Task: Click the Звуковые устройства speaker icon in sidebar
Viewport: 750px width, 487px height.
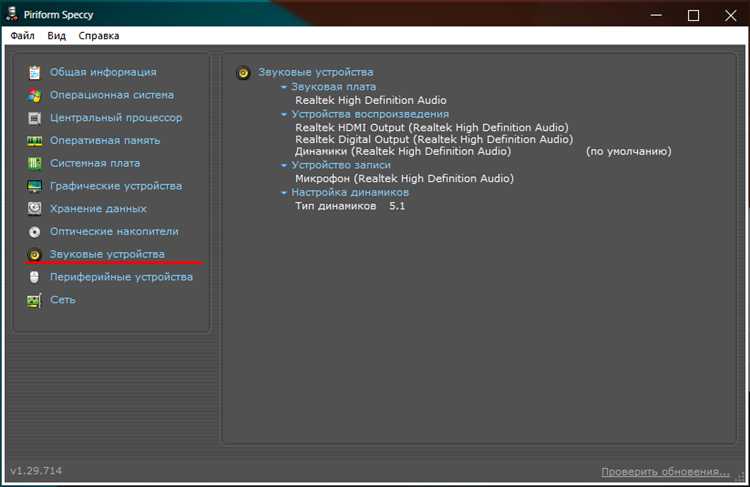Action: pyautogui.click(x=34, y=255)
